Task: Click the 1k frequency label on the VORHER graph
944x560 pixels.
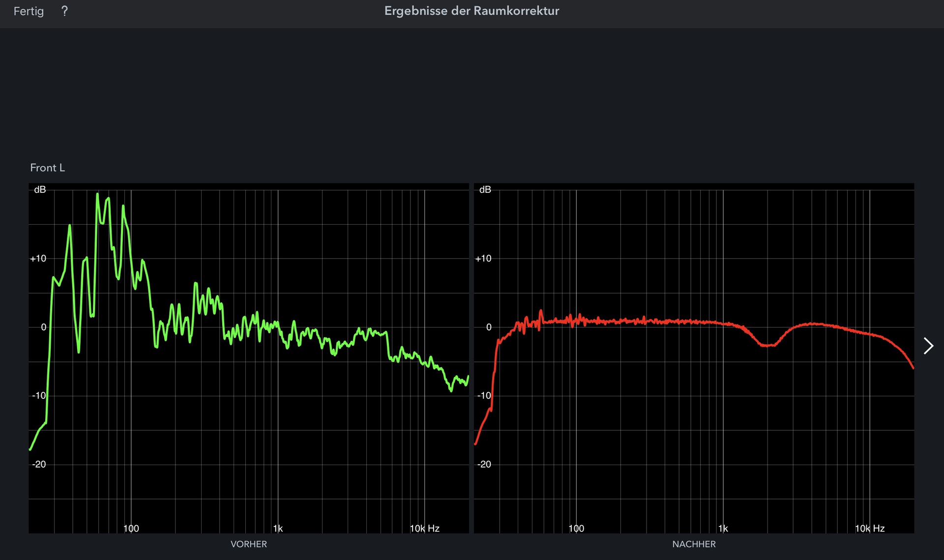Action: 278,529
